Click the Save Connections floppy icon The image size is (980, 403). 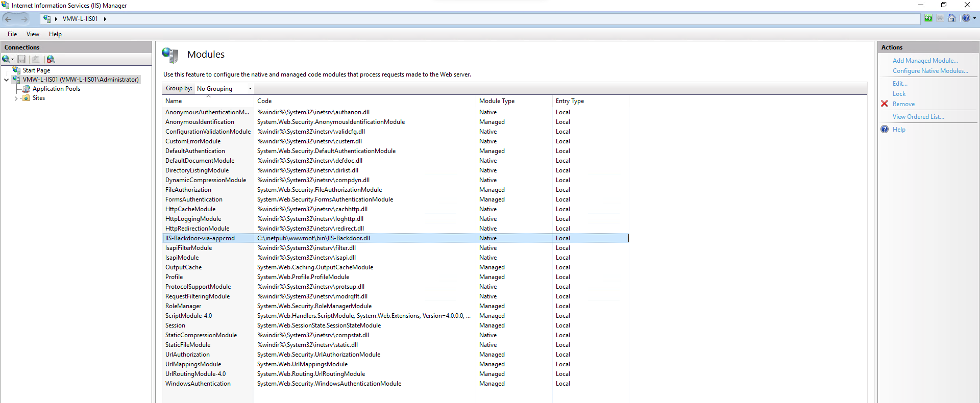(21, 59)
